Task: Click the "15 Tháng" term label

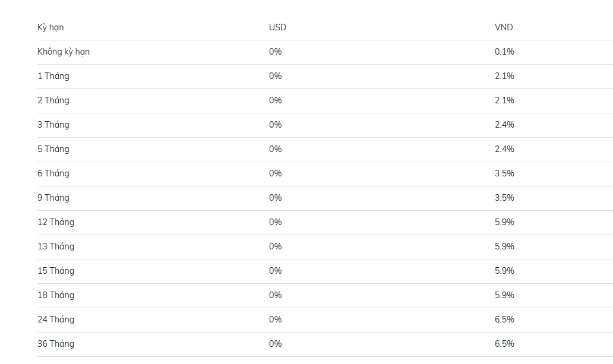Action: coord(56,271)
